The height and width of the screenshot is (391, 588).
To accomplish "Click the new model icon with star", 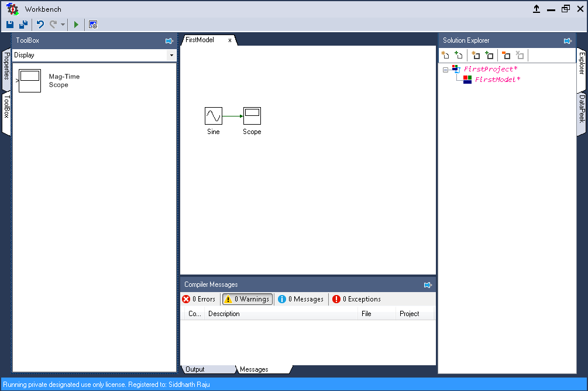I will pos(476,55).
